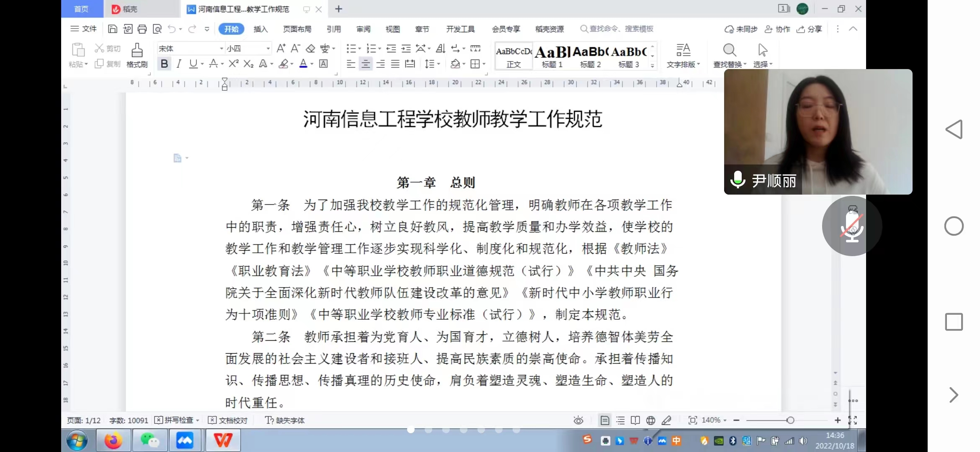Click the eye protection mode icon in status bar

click(578, 420)
